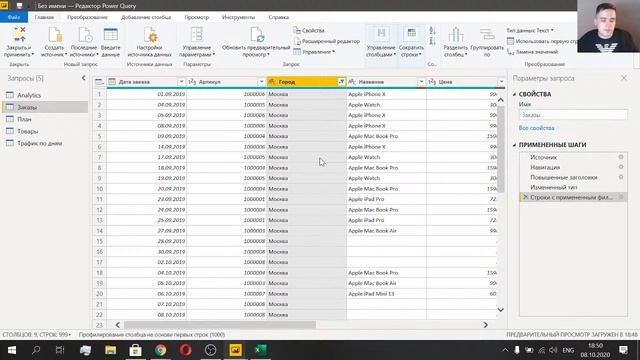Click the query name input field

(x=573, y=115)
